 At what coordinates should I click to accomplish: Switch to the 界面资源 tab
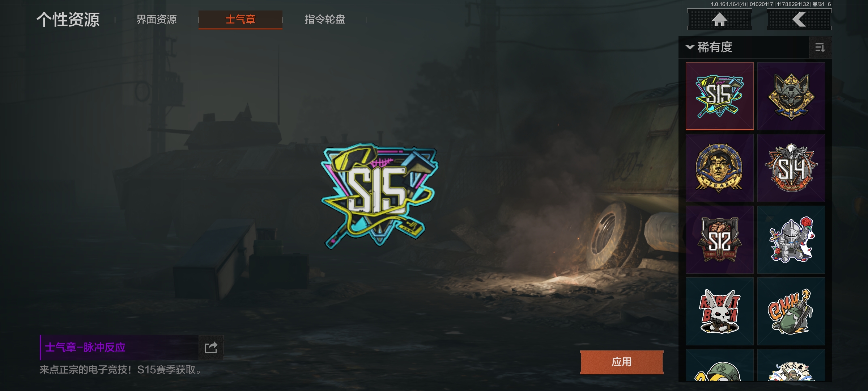[x=157, y=19]
